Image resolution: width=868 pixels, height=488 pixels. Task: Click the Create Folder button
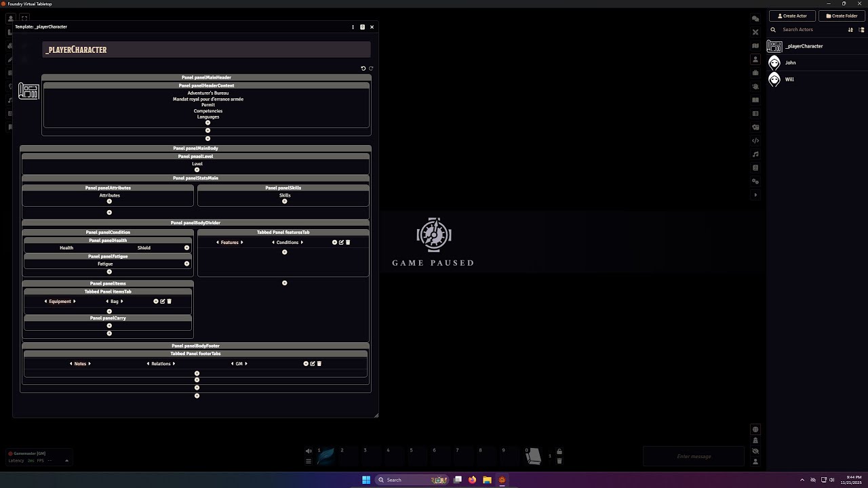(x=842, y=16)
